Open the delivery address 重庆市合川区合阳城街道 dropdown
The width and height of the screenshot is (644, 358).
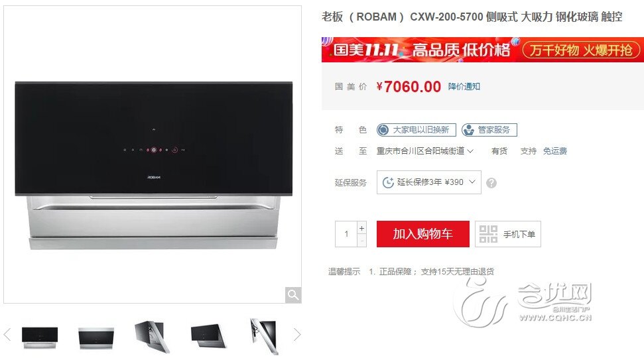[425, 151]
